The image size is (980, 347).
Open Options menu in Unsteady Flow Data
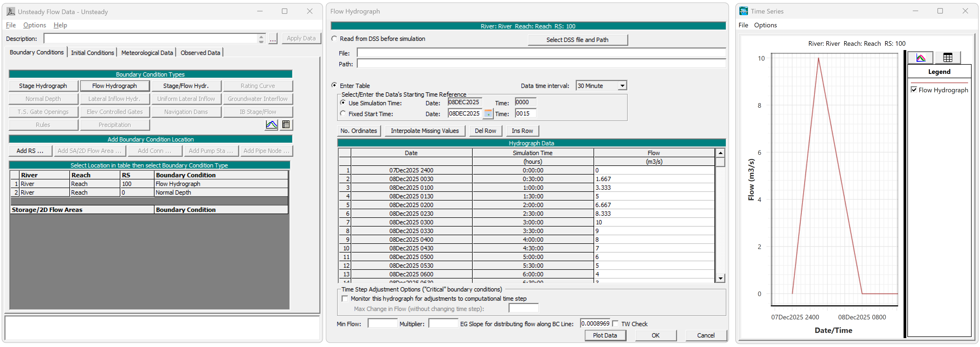(x=35, y=25)
